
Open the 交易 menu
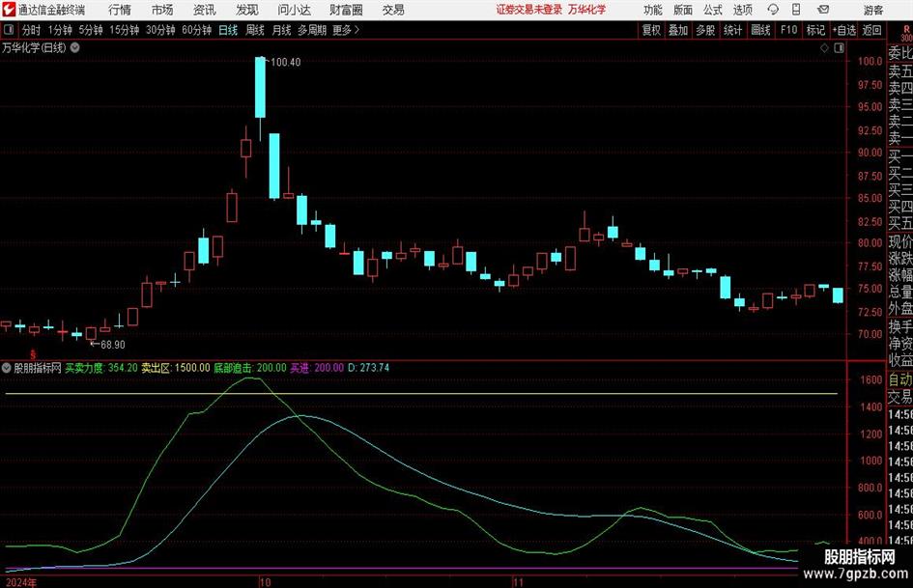click(x=393, y=10)
